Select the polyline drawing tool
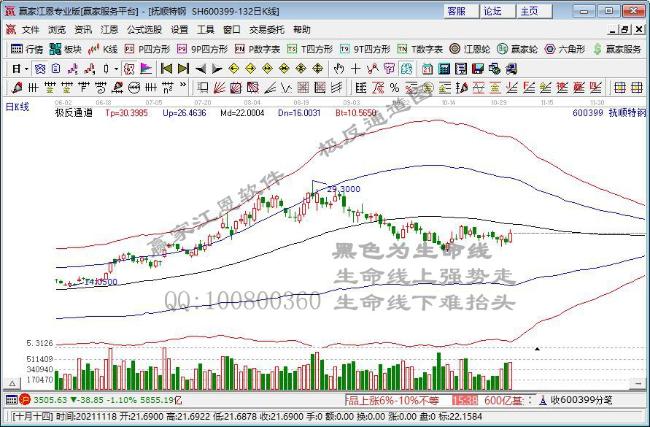Image resolution: width=650 pixels, height=427 pixels. pyautogui.click(x=372, y=68)
